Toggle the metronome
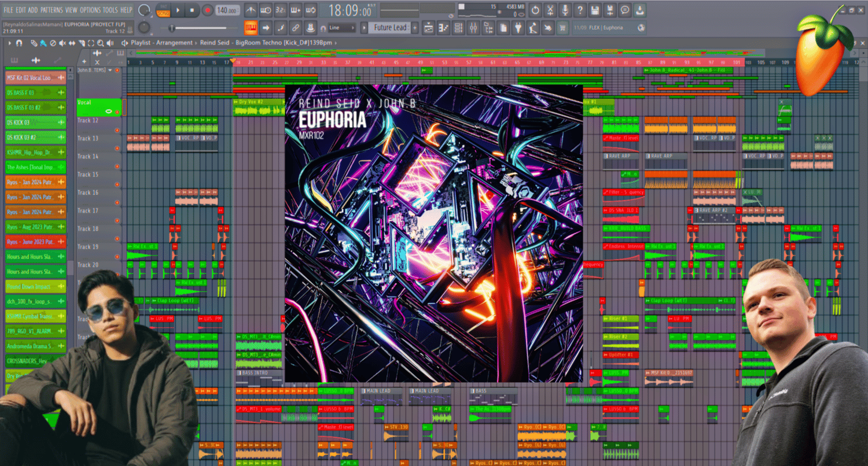The height and width of the screenshot is (466, 868). tap(251, 10)
